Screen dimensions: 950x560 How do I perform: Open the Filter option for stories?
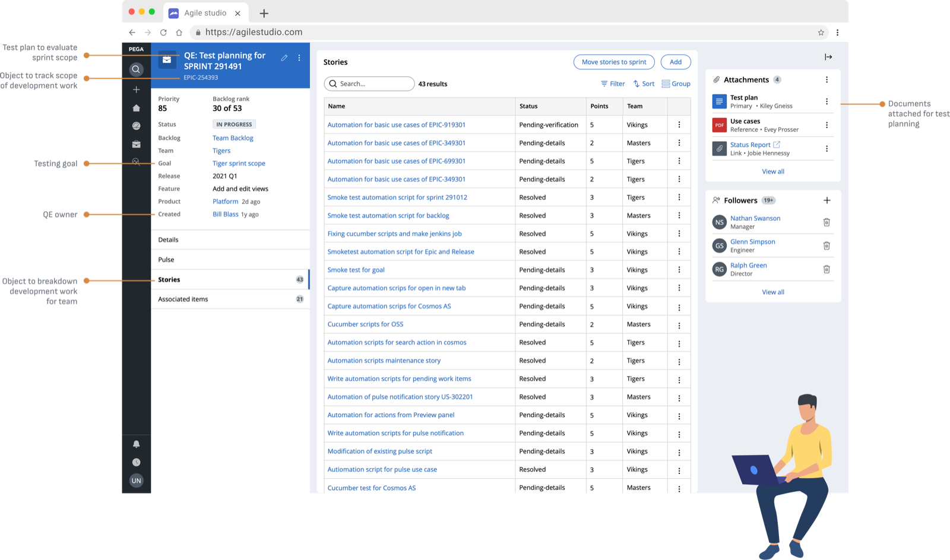[613, 84]
